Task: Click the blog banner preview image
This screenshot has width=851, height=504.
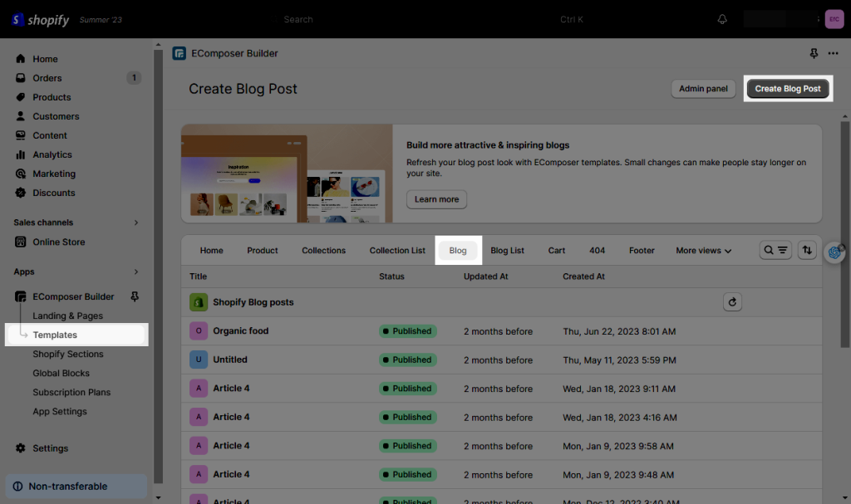Action: 287,174
